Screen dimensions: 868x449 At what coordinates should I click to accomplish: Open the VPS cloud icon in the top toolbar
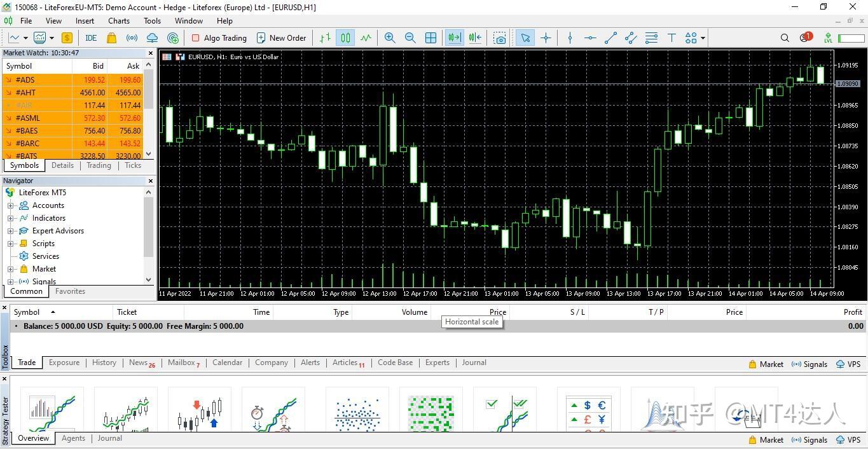[x=152, y=38]
